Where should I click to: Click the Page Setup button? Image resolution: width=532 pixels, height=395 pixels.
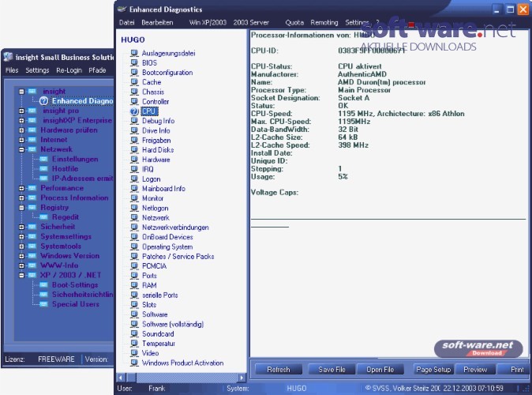(x=433, y=369)
